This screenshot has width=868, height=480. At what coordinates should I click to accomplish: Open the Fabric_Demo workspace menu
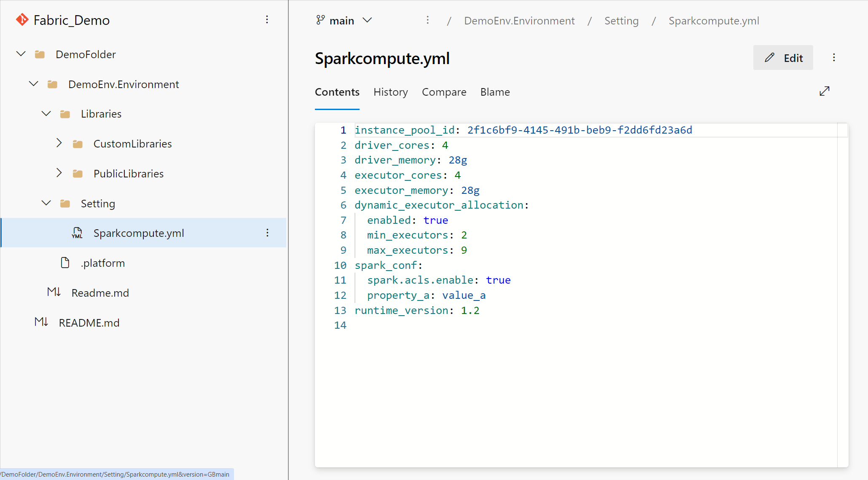[x=267, y=19]
